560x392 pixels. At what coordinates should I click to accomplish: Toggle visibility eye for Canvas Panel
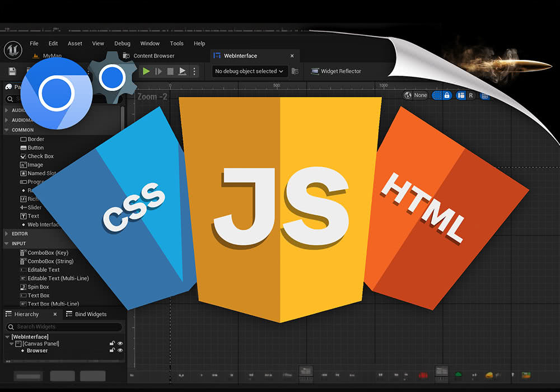point(120,343)
